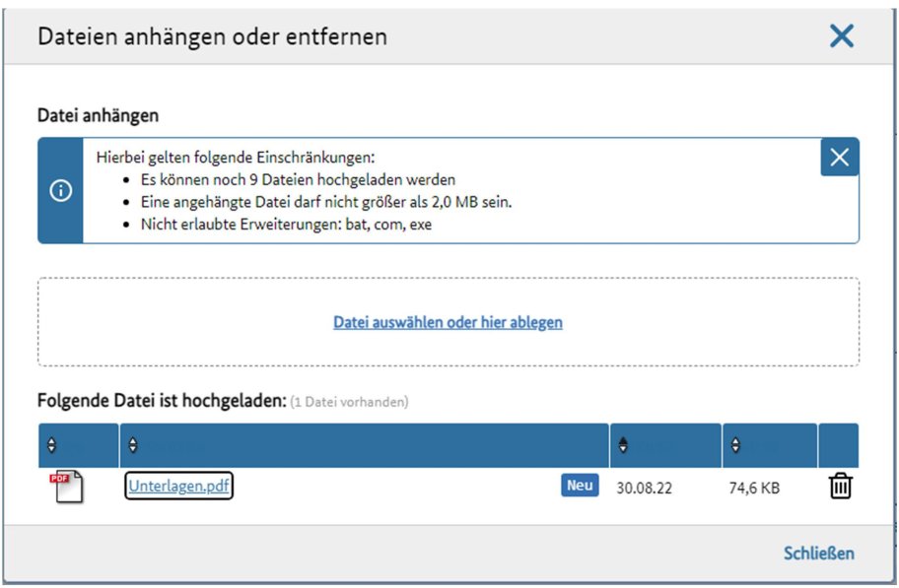This screenshot has height=588, width=899.
Task: Click the PDF file type icon
Action: click(x=66, y=487)
